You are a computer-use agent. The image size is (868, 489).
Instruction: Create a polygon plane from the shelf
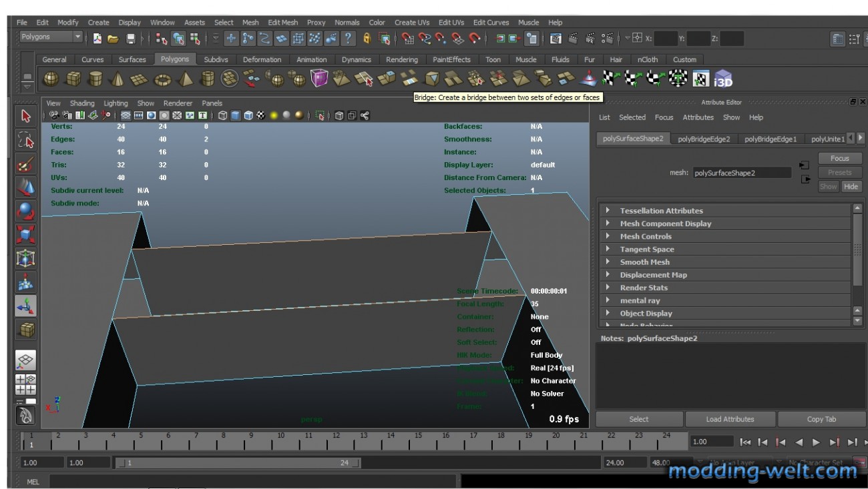pyautogui.click(x=139, y=79)
